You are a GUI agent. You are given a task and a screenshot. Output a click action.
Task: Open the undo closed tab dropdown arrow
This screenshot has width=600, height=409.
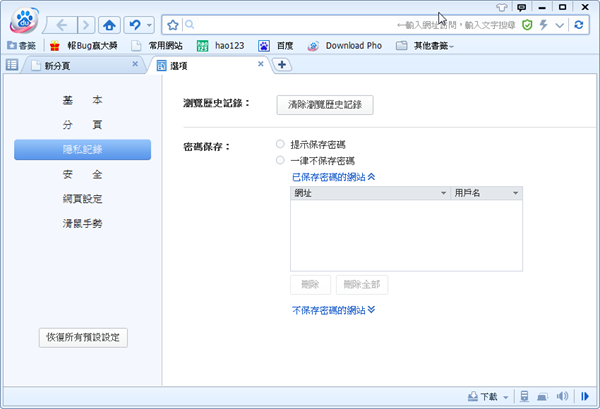[x=149, y=26]
